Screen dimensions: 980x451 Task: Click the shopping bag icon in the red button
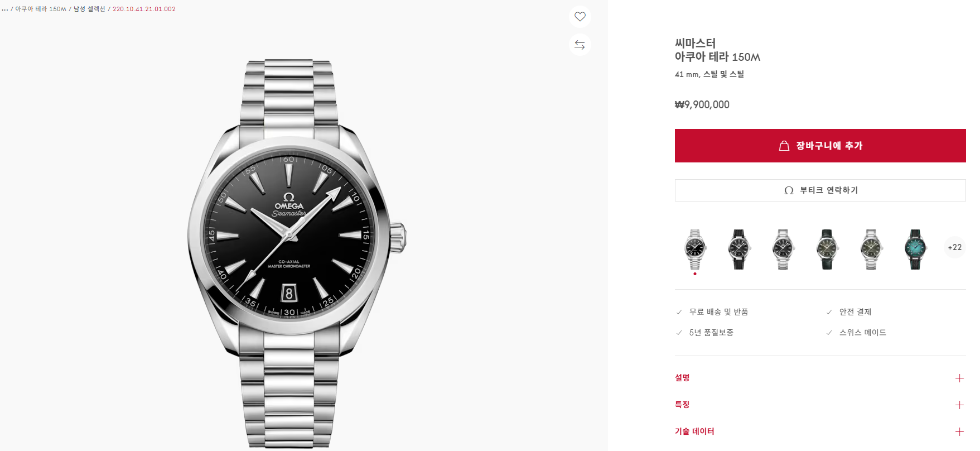[x=784, y=146]
